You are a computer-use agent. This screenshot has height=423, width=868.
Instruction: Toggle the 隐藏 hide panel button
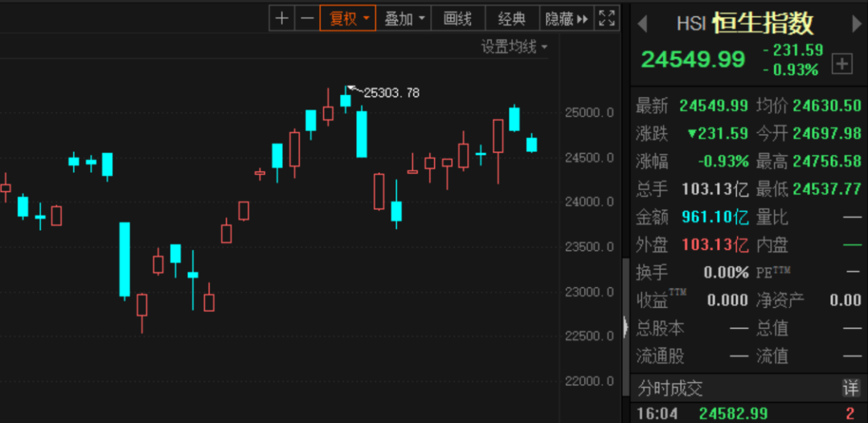(x=566, y=18)
